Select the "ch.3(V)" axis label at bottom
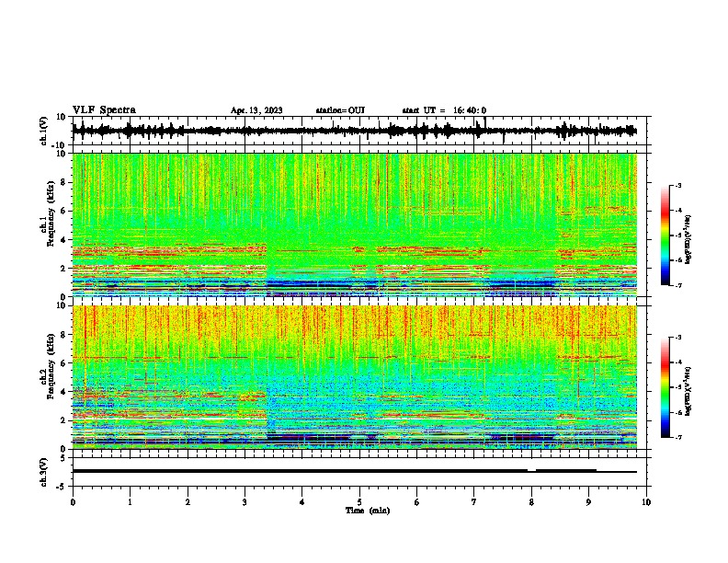Image resolution: width=728 pixels, height=563 pixels. tap(44, 472)
